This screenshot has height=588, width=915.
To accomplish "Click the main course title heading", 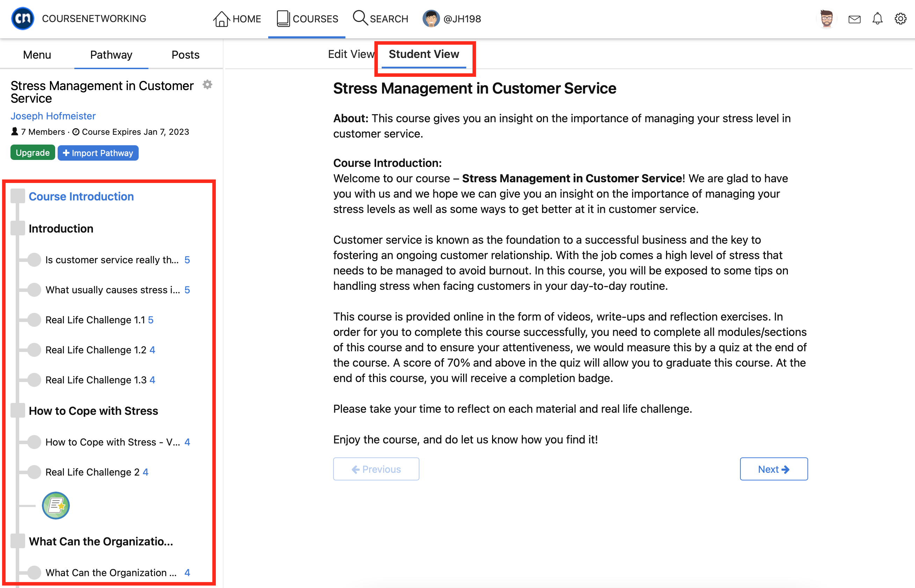I will click(x=475, y=88).
